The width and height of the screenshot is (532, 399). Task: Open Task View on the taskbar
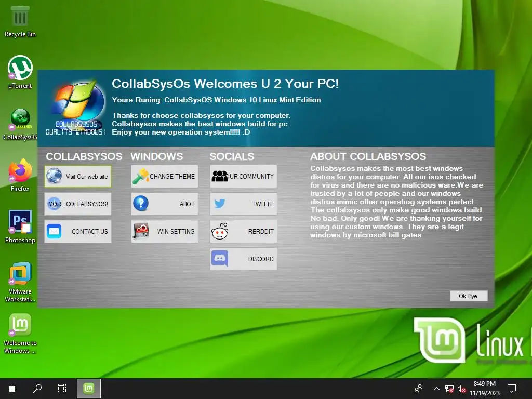pyautogui.click(x=62, y=389)
